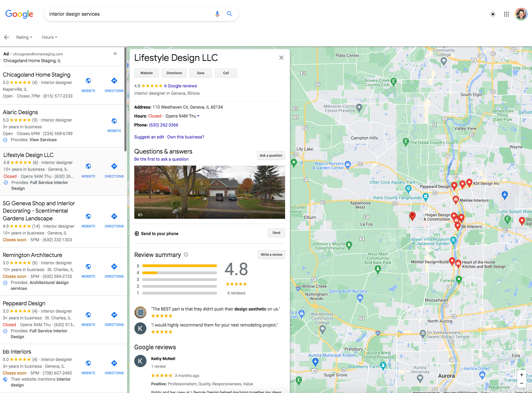Open Remington Architecture listing title
Image resolution: width=532 pixels, height=393 pixels.
click(32, 255)
